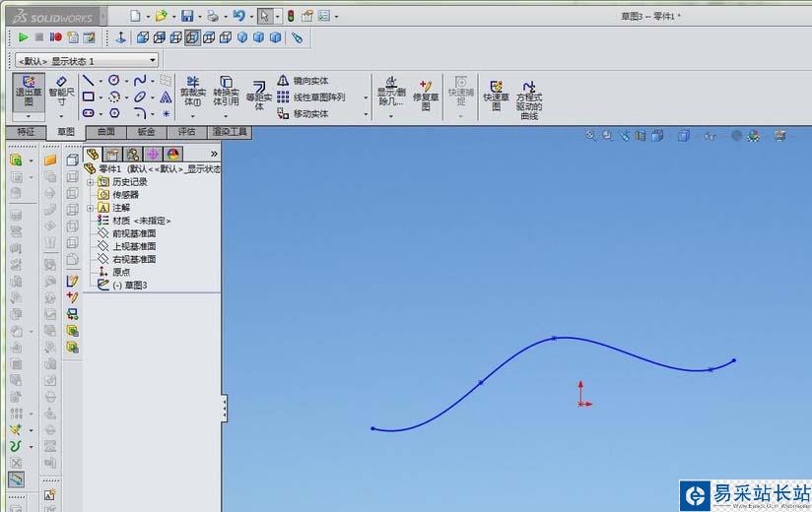The height and width of the screenshot is (512, 812).
Task: Expand the 历史记录 tree node
Action: (90, 182)
